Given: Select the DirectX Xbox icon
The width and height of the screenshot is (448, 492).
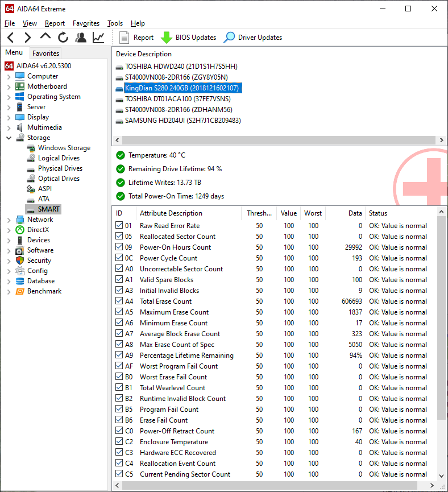Looking at the screenshot, I should pos(20,230).
